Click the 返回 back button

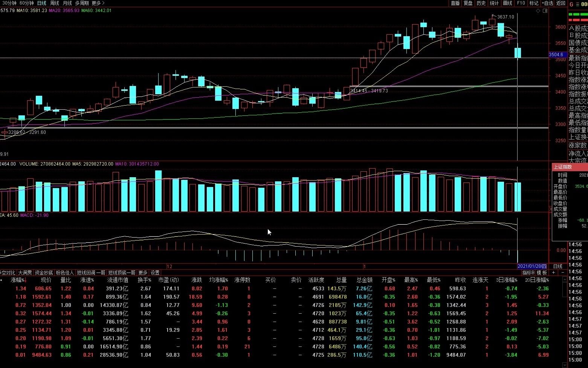pos(561,3)
